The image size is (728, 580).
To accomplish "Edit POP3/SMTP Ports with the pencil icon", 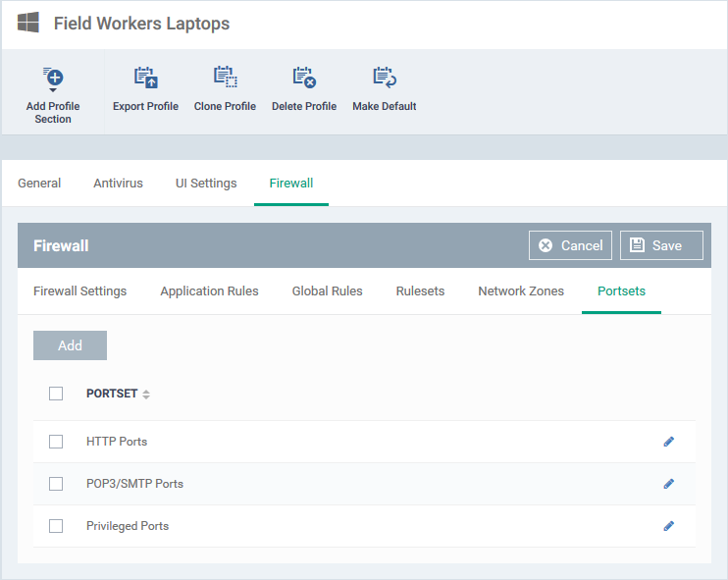I will pyautogui.click(x=668, y=484).
